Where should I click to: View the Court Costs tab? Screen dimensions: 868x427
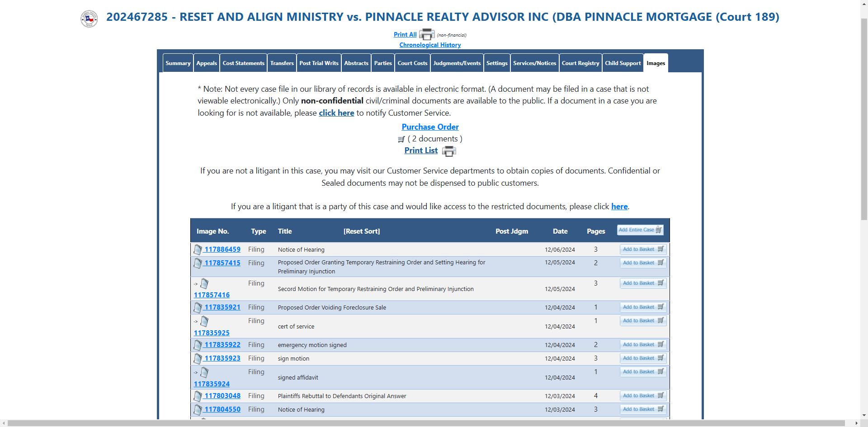click(x=412, y=63)
